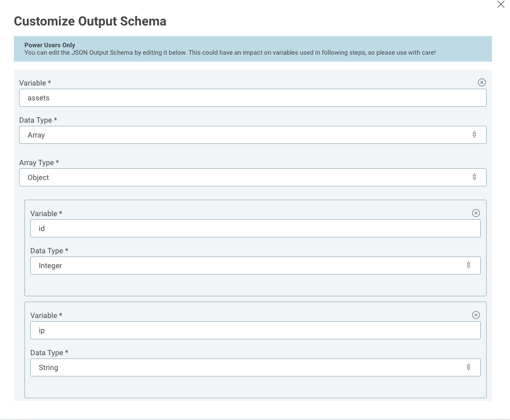The height and width of the screenshot is (420, 510).
Task: Click the Customize Output Schema title
Action: 90,22
